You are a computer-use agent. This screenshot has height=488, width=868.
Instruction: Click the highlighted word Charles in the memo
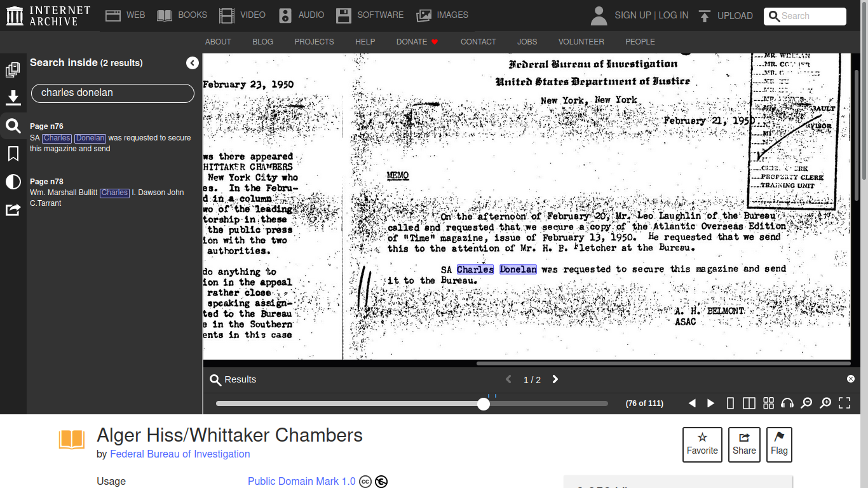pos(475,269)
